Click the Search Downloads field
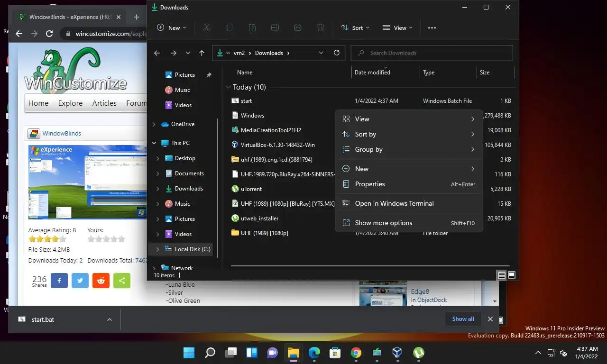Image resolution: width=607 pixels, height=364 pixels. pos(432,53)
